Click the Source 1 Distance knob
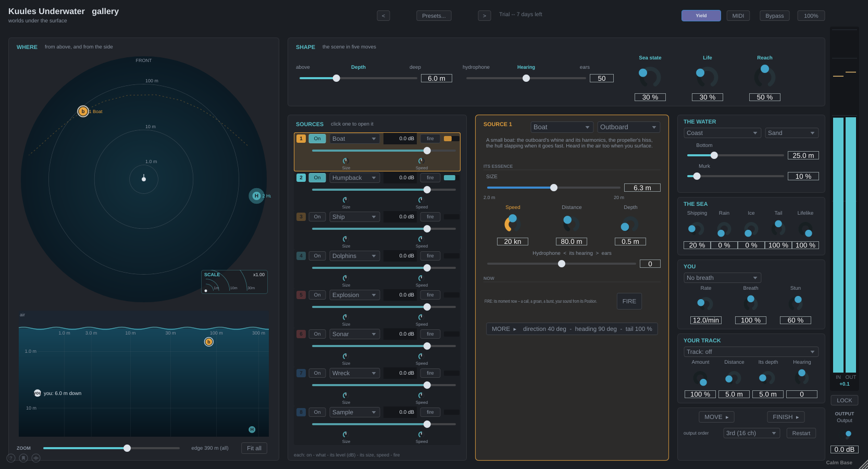 572,224
